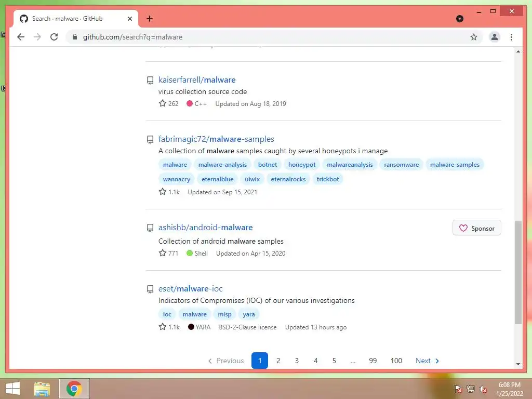Reload the GitHub search page

coord(54,37)
